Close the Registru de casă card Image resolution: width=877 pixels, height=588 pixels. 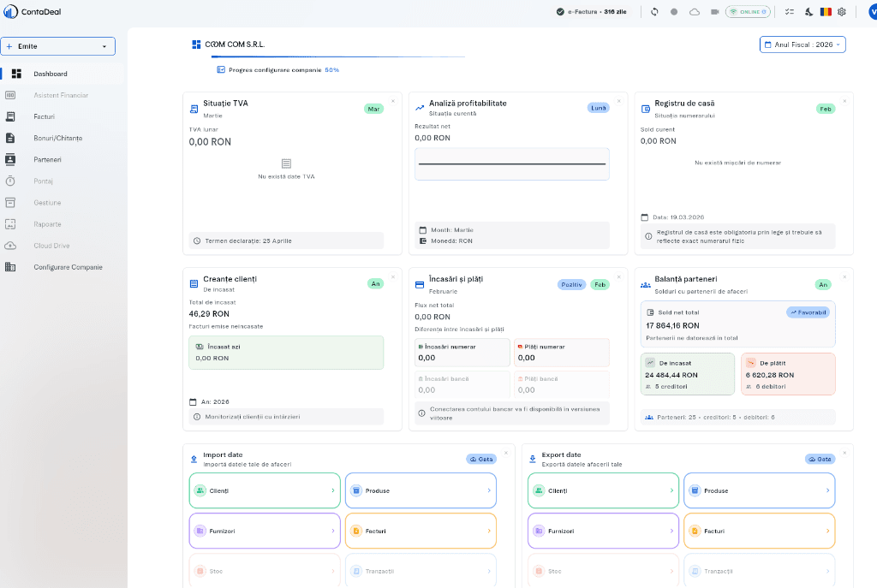[x=844, y=101]
